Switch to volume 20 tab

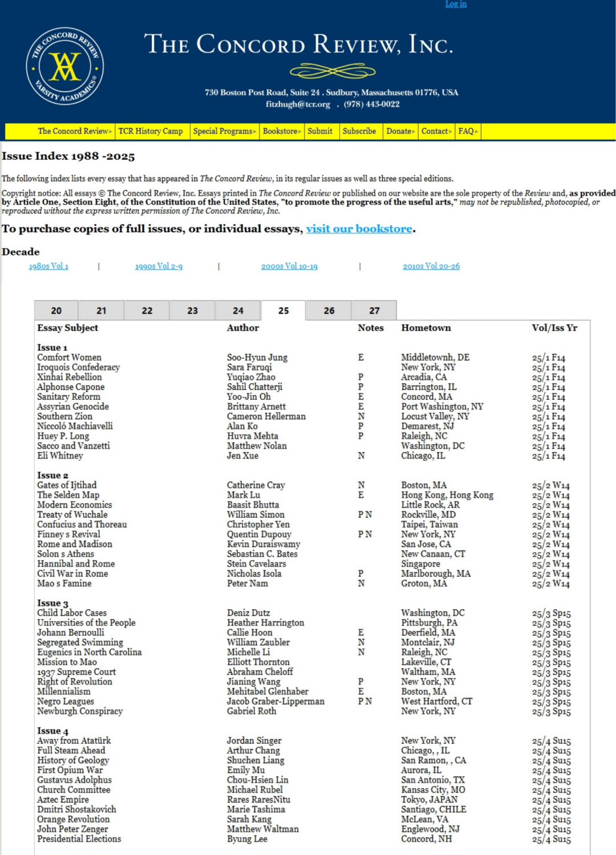tap(56, 310)
